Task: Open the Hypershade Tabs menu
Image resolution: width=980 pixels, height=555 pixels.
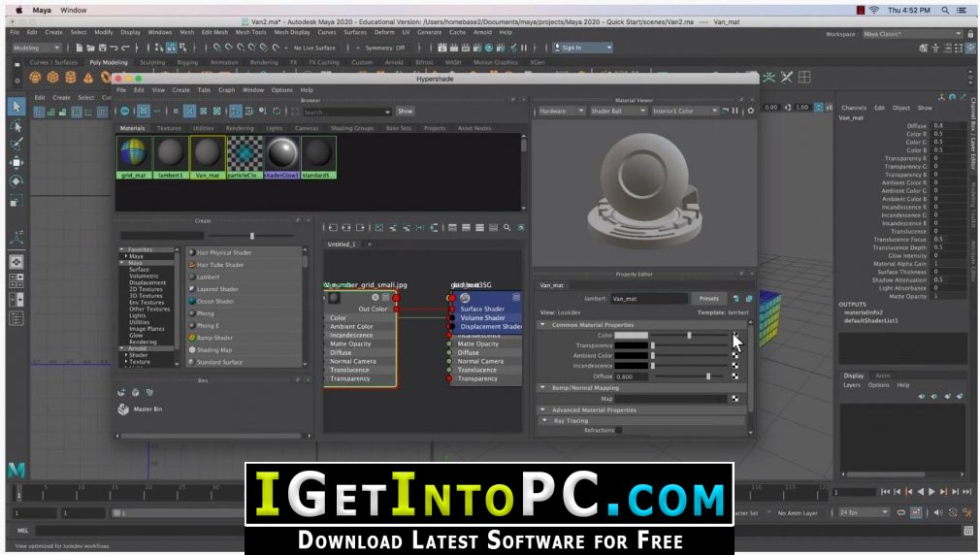Action: (205, 90)
